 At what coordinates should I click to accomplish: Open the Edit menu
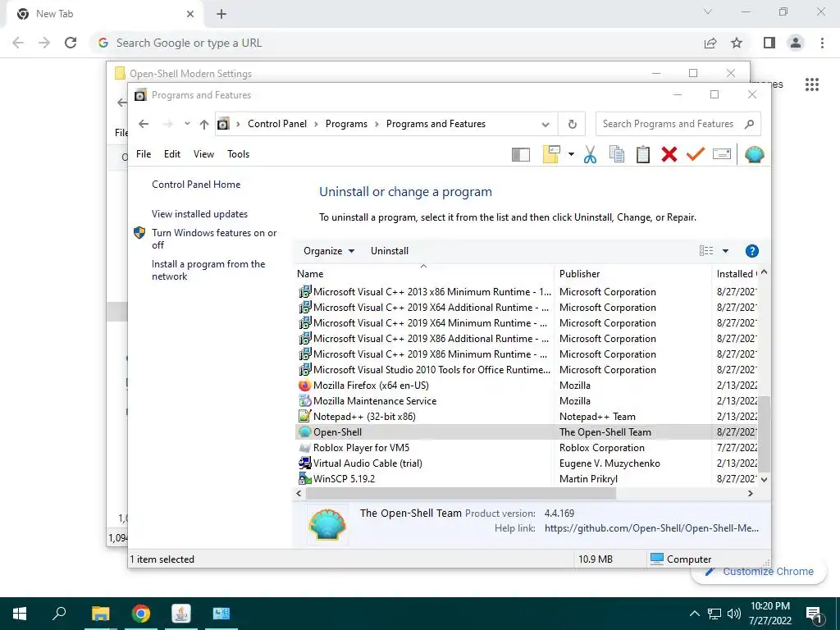pyautogui.click(x=172, y=154)
